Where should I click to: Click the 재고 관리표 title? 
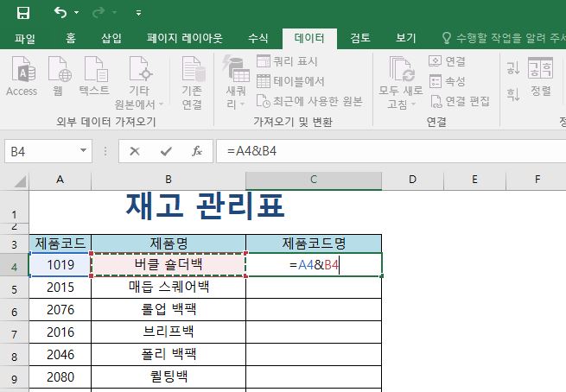point(205,205)
